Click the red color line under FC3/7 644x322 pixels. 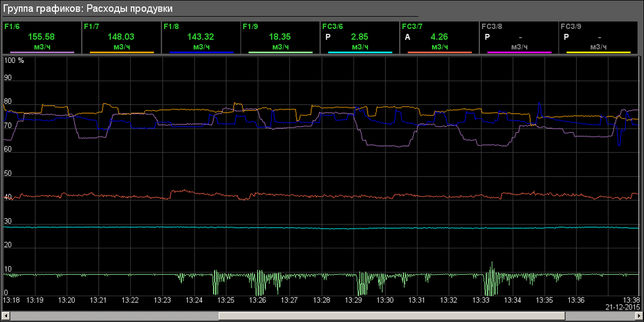coord(440,53)
